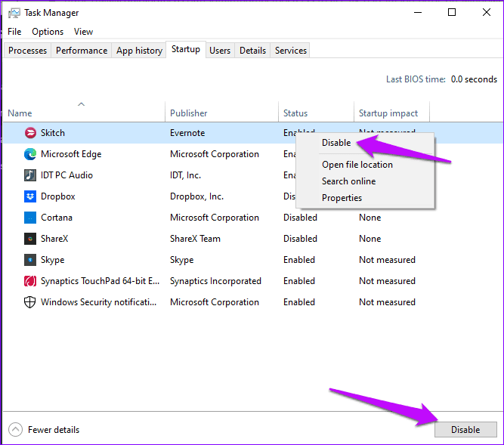Screen dimensions: 504x445
Task: Select the Windows Security notification row name
Action: pos(99,302)
